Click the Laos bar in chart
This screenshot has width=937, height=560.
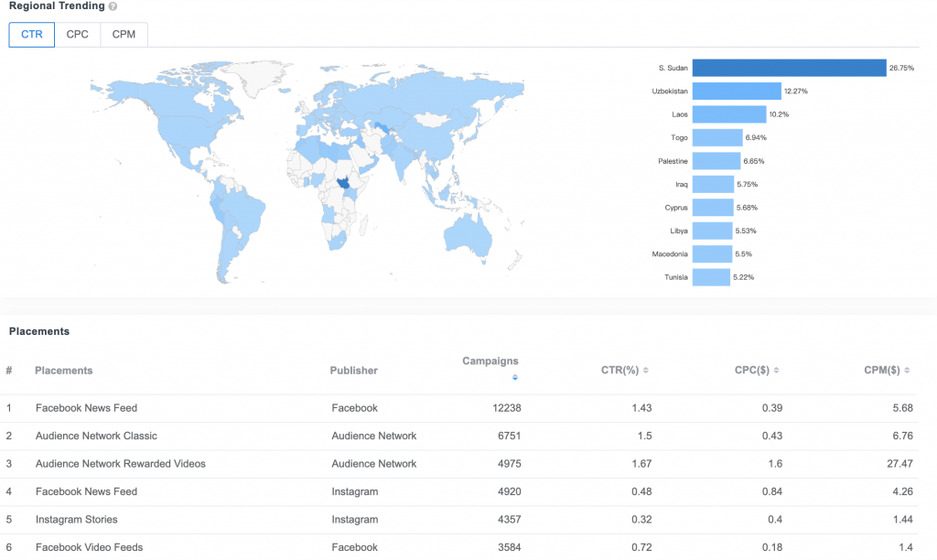729,114
